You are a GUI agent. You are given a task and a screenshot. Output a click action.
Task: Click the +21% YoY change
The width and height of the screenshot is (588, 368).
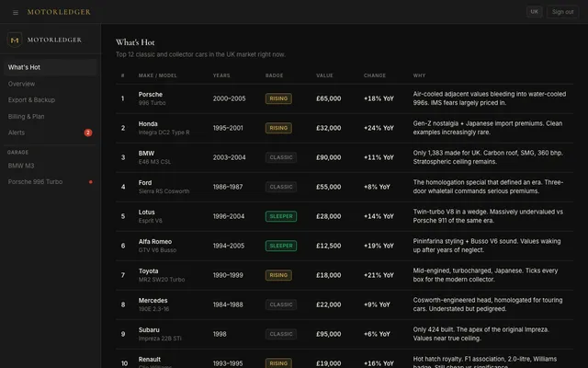click(379, 275)
